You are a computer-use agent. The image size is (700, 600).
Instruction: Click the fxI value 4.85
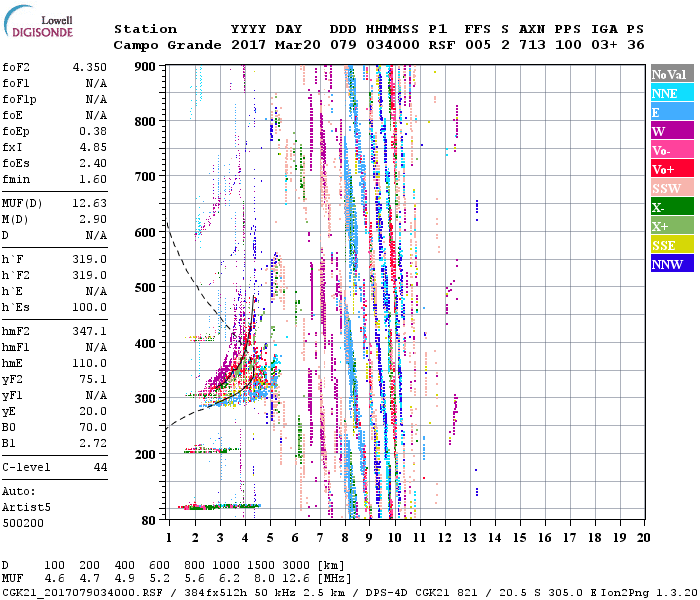point(93,147)
